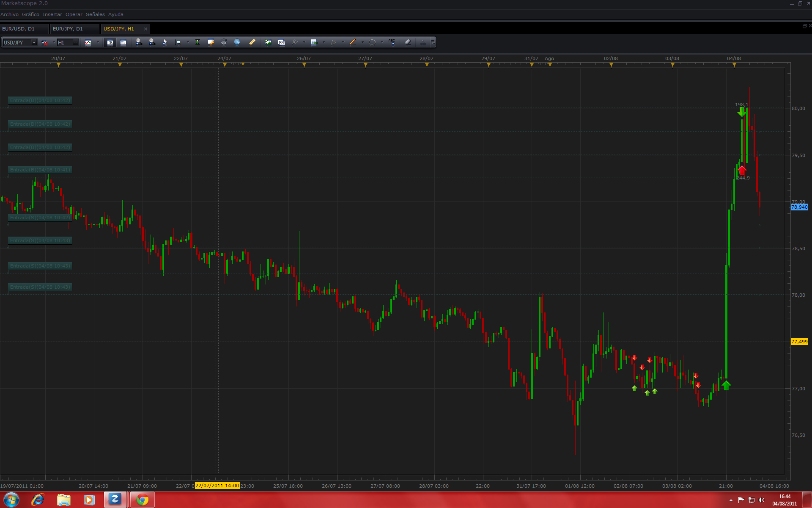812x508 pixels.
Task: Click the globe icon in toolbar
Action: tap(237, 42)
